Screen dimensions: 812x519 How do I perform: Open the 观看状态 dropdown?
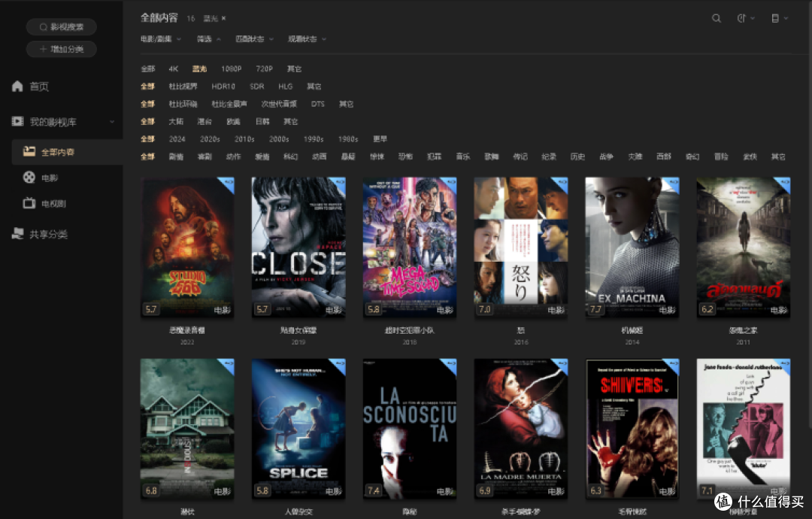point(307,39)
